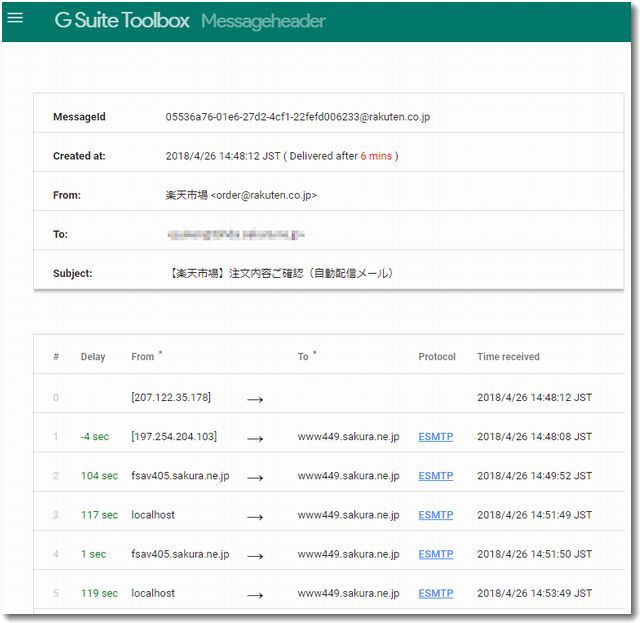This screenshot has width=640, height=623.
Task: Click time received 14:51:49 JST
Action: pyautogui.click(x=534, y=515)
